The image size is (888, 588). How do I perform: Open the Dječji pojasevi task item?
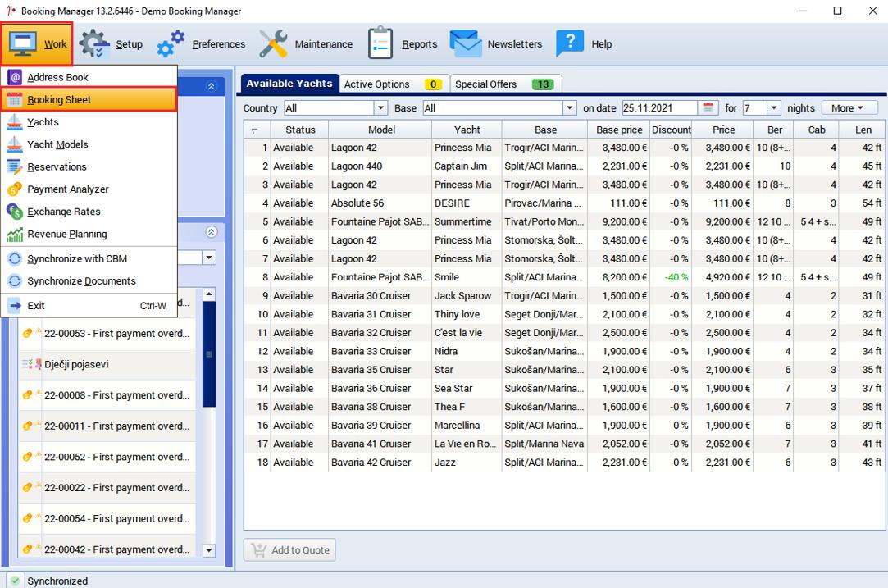[x=107, y=364]
